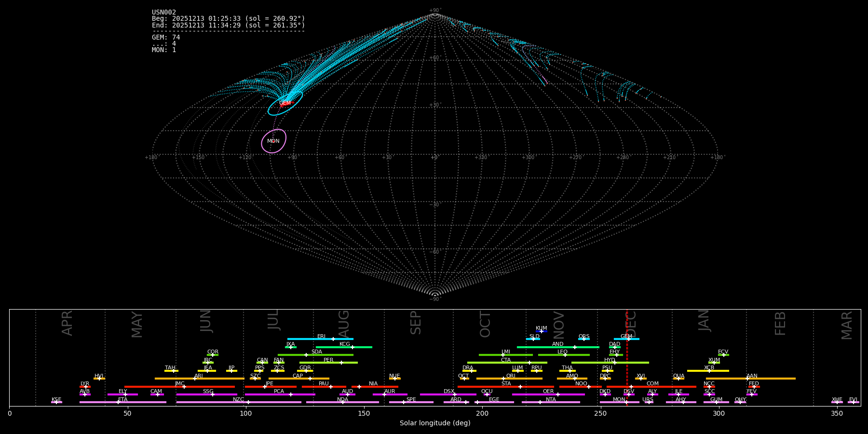Screen dimensions: 868x434
Task: Click the LMI shower label
Action: 506,352
